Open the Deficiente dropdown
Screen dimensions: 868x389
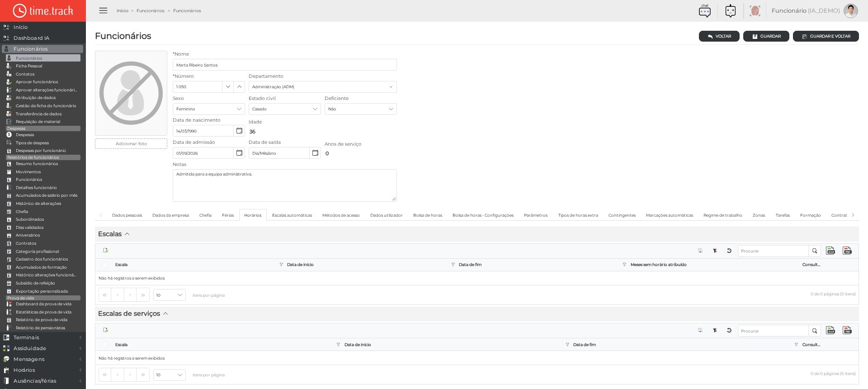pos(360,109)
